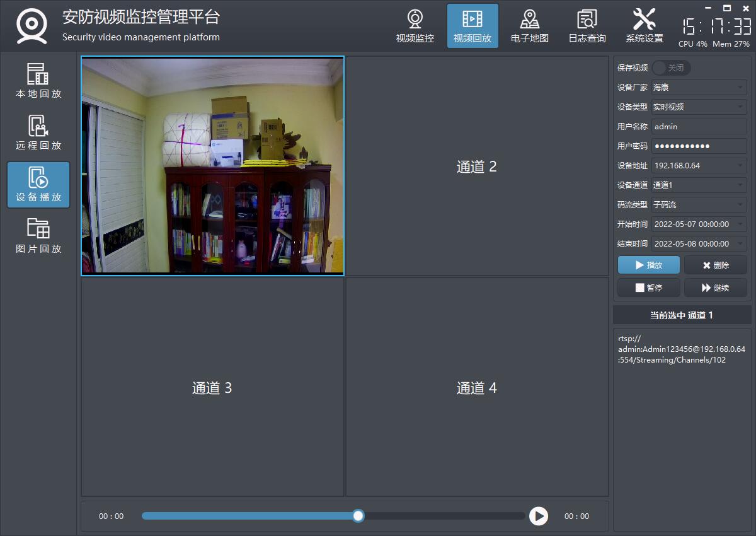756x536 pixels.
Task: Select 本地回放 local playback in sidebar
Action: [38, 81]
